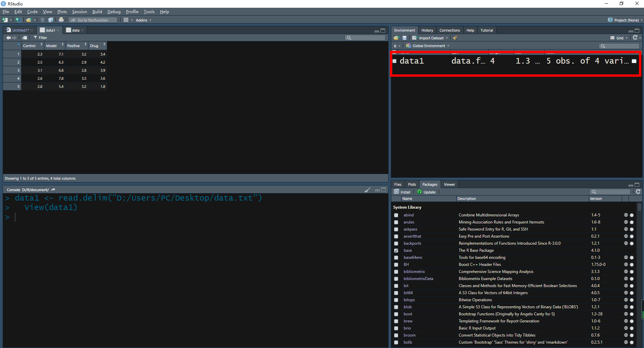Click the Create a Project icon
The width and height of the screenshot is (644, 348).
18,20
